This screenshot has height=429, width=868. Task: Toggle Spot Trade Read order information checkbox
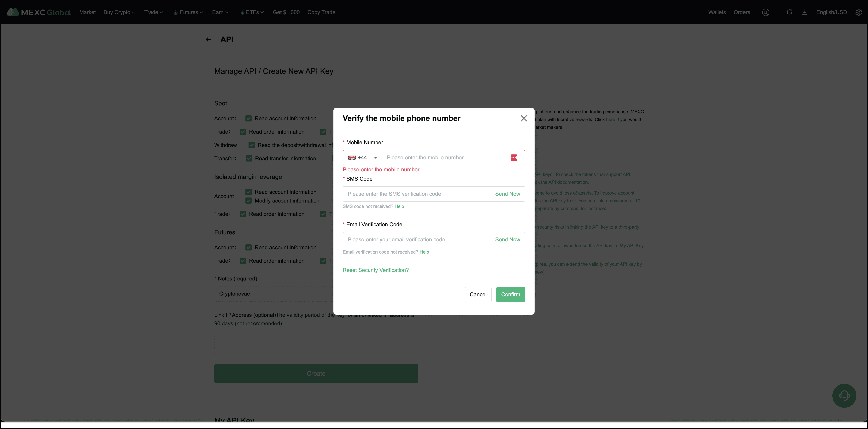[x=243, y=132]
